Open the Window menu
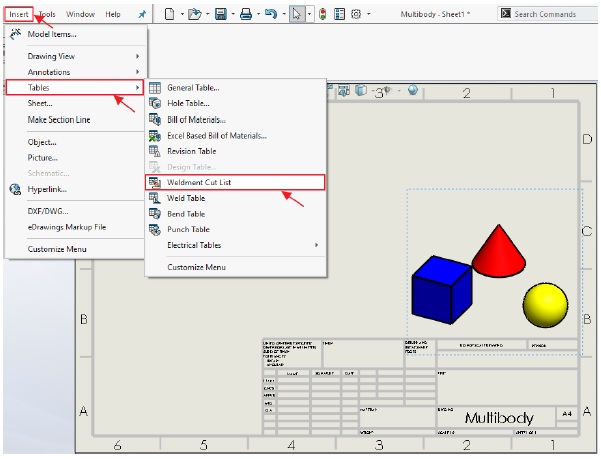The width and height of the screenshot is (601, 459). [x=80, y=14]
